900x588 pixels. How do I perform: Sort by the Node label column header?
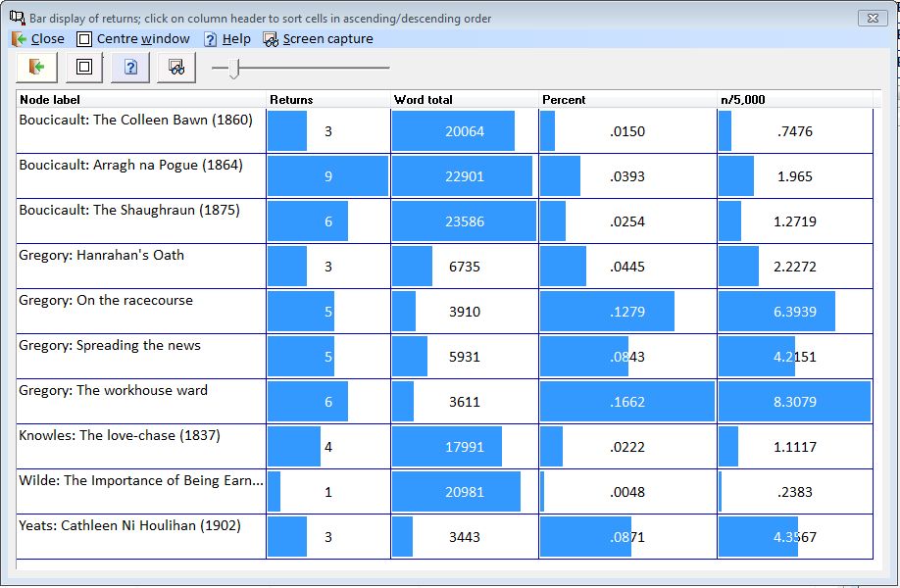click(x=141, y=100)
